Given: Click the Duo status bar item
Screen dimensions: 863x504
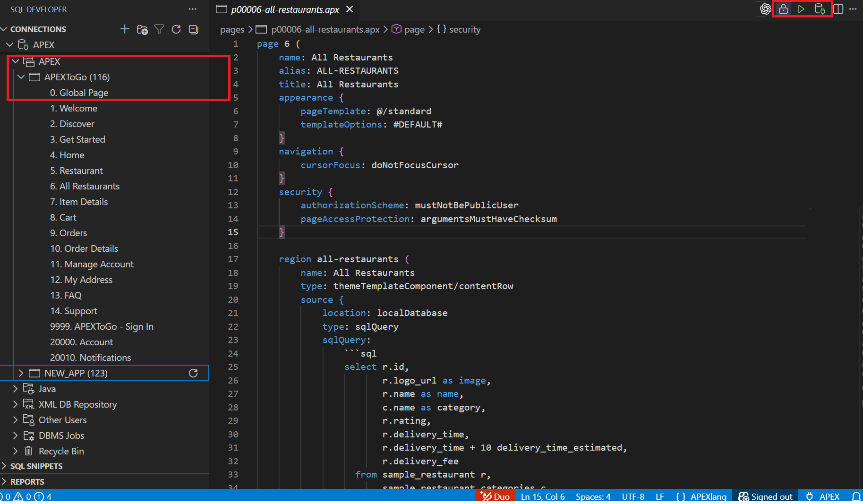Looking at the screenshot, I should coord(496,496).
